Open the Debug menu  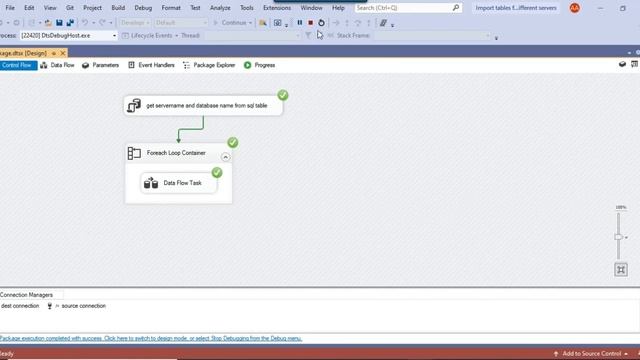pos(143,8)
